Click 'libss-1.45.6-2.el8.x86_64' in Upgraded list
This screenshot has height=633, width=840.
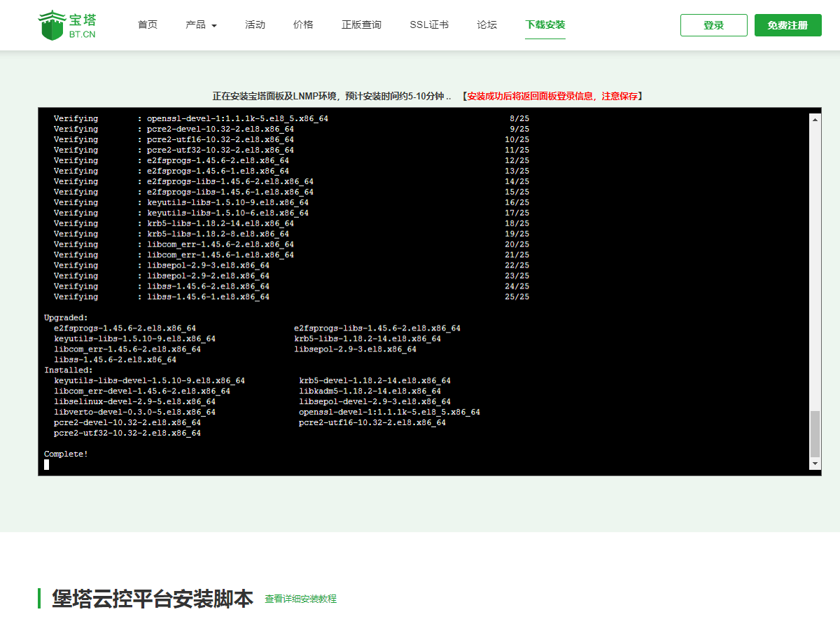click(115, 360)
